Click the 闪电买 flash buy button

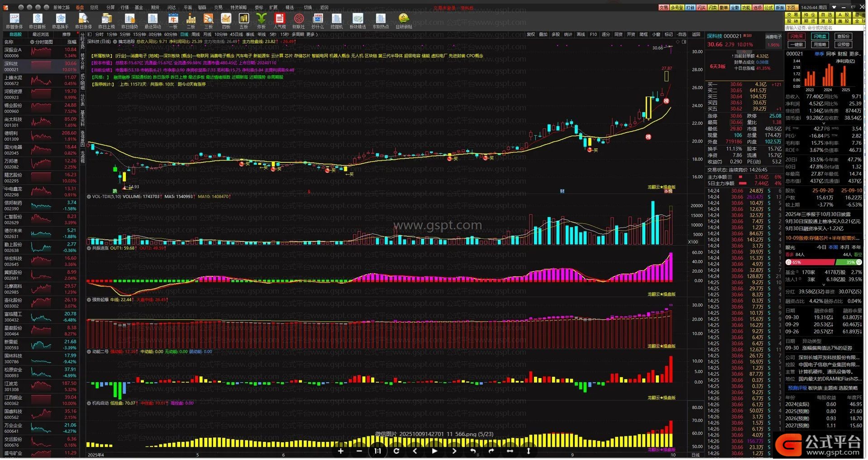(x=796, y=37)
